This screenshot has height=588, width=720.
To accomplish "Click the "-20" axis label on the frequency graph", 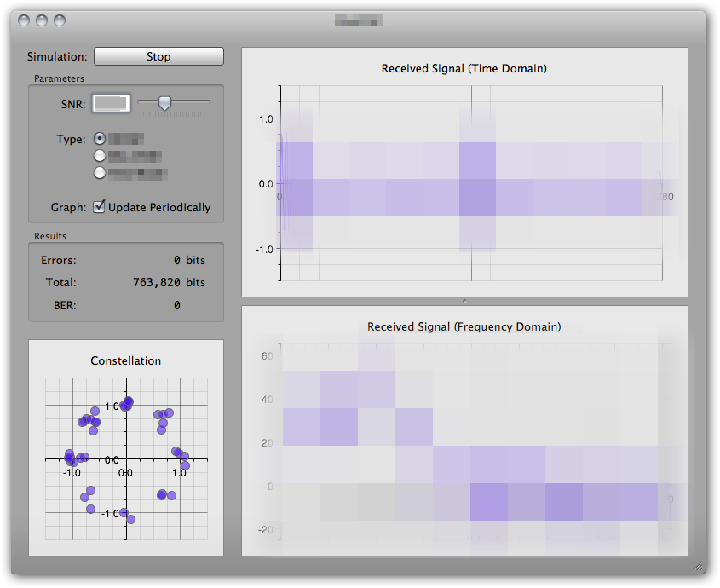I will click(265, 530).
